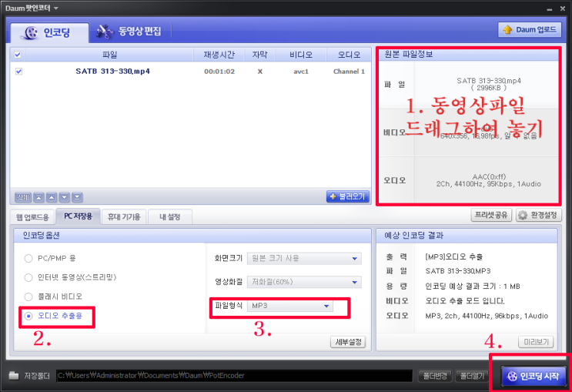Open 환경설정 with the gear icon
The height and width of the screenshot is (392, 572).
(x=538, y=215)
